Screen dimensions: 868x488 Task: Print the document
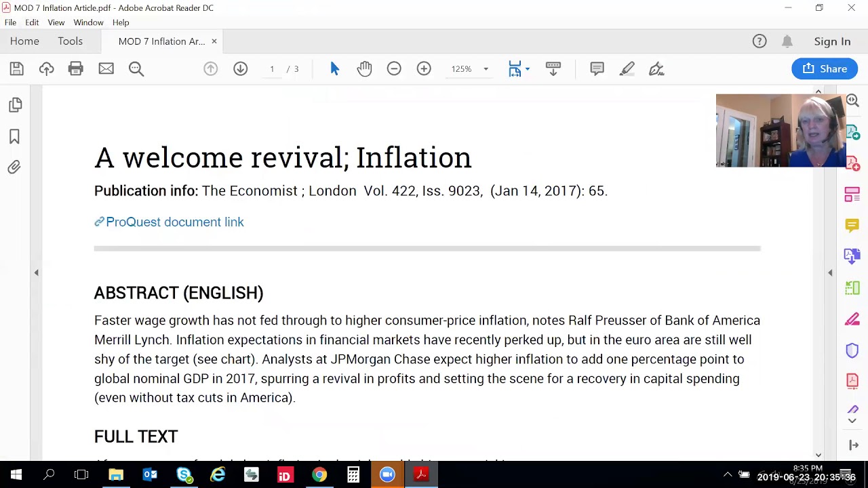[x=75, y=68]
